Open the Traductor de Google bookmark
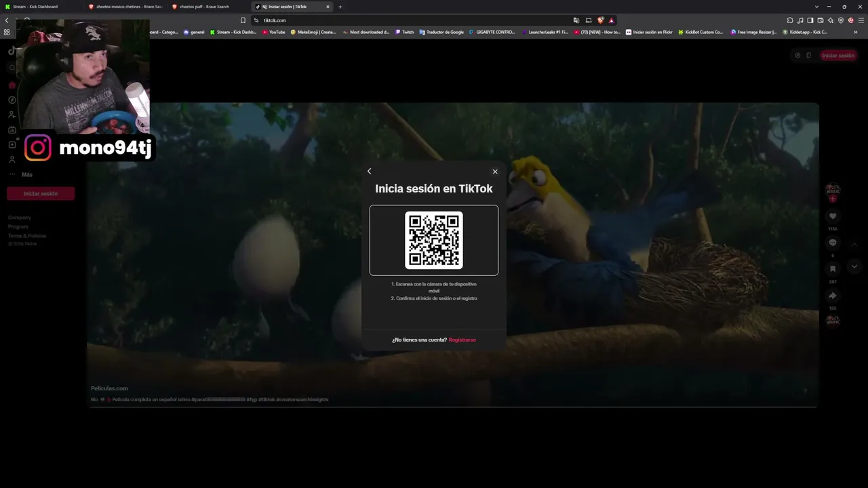This screenshot has height=488, width=868. 441,32
